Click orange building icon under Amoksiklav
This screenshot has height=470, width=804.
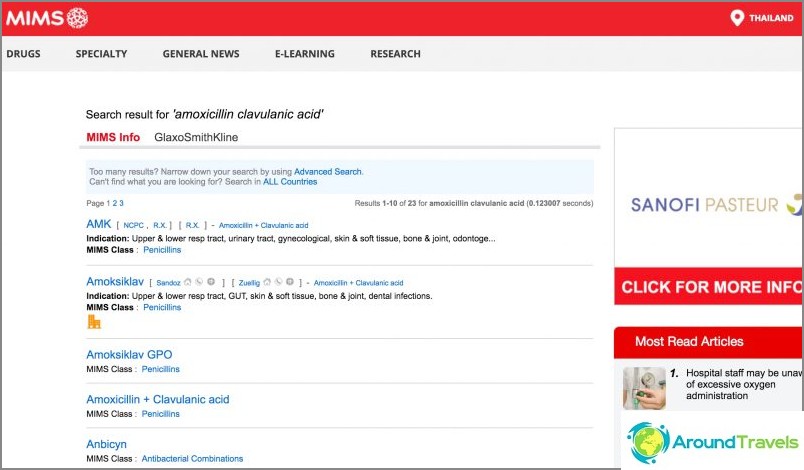[x=94, y=322]
